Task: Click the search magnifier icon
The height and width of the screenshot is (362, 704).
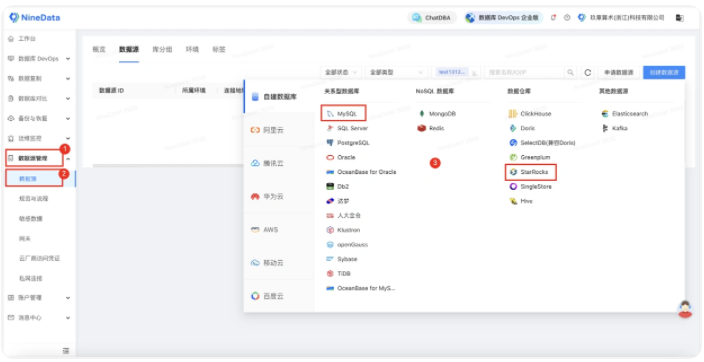Action: point(570,72)
